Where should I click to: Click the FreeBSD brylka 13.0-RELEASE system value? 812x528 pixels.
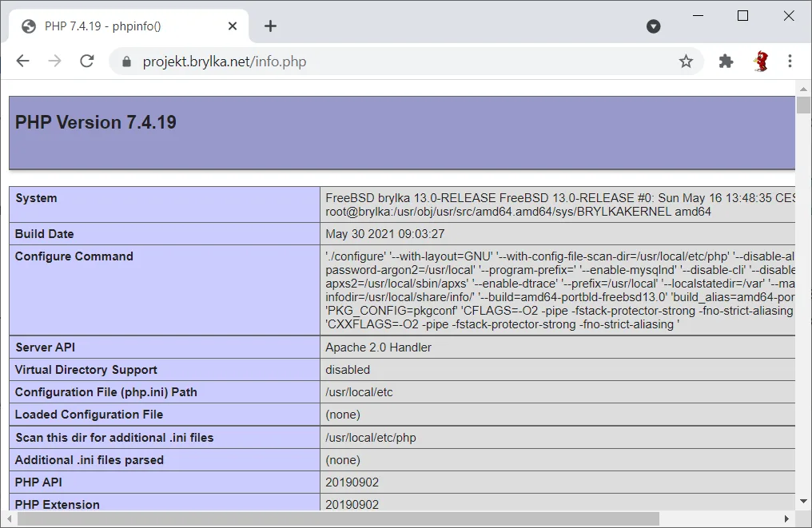[x=559, y=204]
